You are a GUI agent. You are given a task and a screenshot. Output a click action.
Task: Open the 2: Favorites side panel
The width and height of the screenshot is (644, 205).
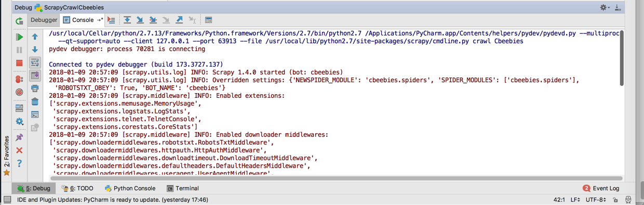[x=6, y=155]
